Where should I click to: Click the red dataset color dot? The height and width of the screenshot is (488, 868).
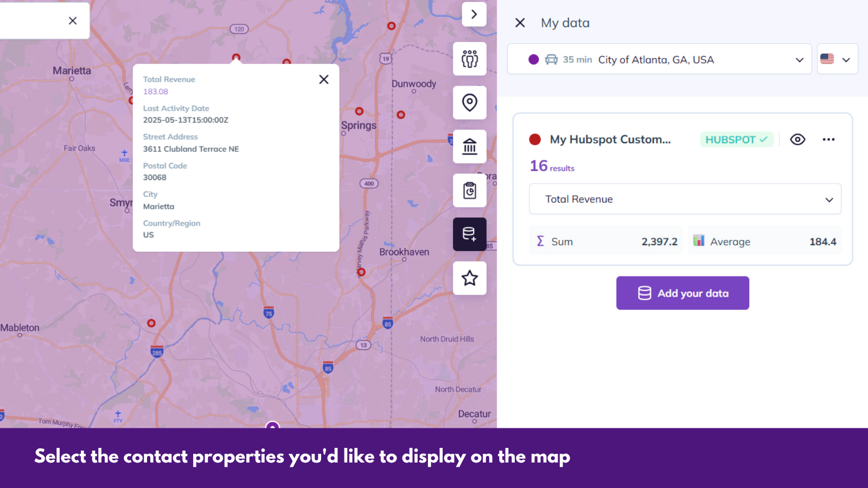[535, 139]
